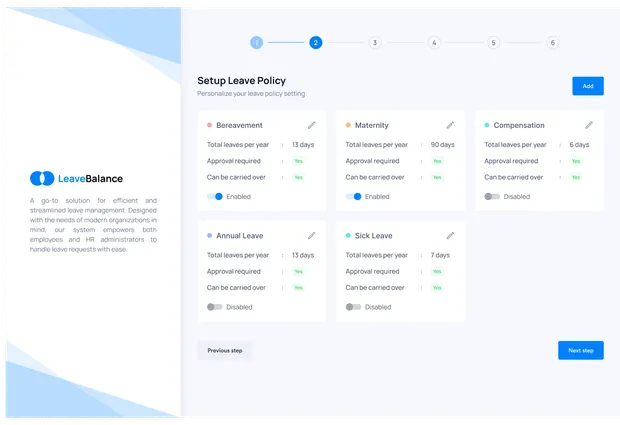
Task: Go to final step 6
Action: (x=553, y=43)
